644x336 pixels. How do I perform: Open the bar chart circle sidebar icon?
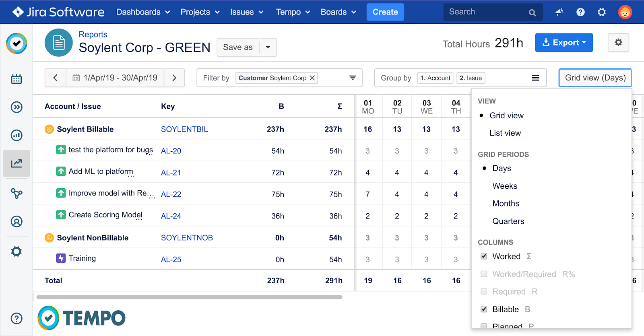(x=17, y=135)
